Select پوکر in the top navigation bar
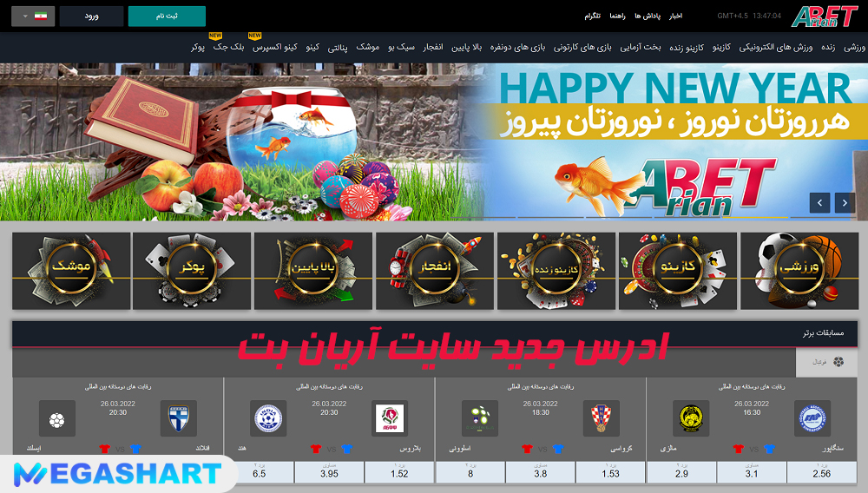The height and width of the screenshot is (493, 868). tap(198, 48)
